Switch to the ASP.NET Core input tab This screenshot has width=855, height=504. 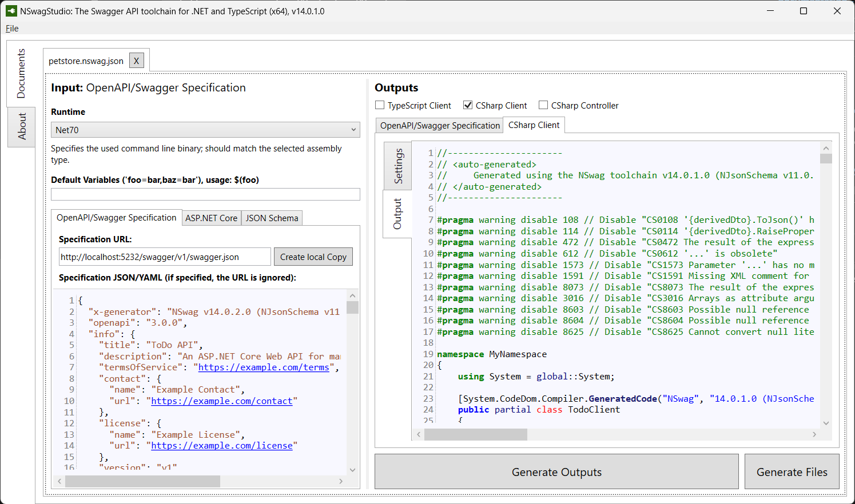click(x=211, y=218)
